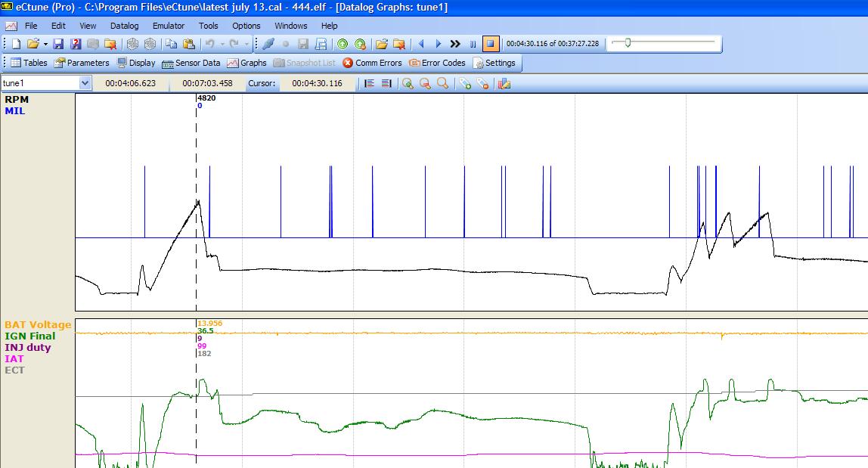The height and width of the screenshot is (468, 868).
Task: Click the INJ duty legend label
Action: 28,348
